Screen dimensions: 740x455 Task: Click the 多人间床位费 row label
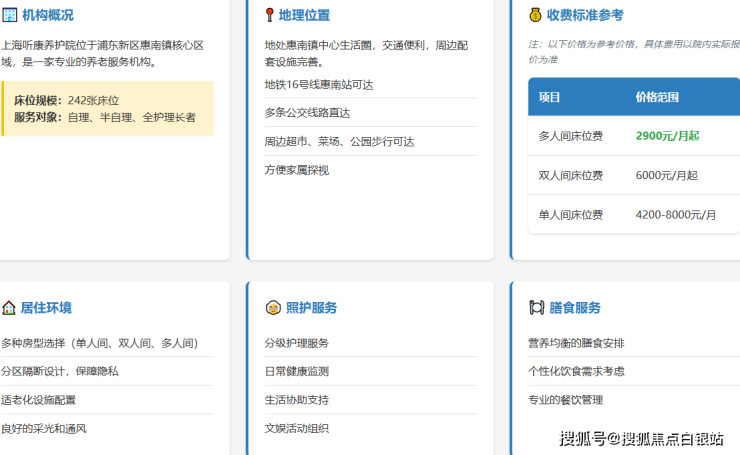(x=570, y=136)
